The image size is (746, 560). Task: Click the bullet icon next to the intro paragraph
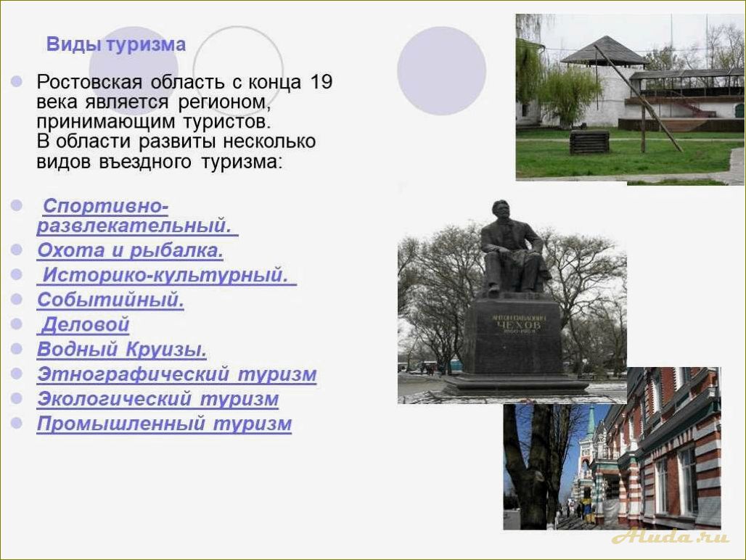point(16,81)
